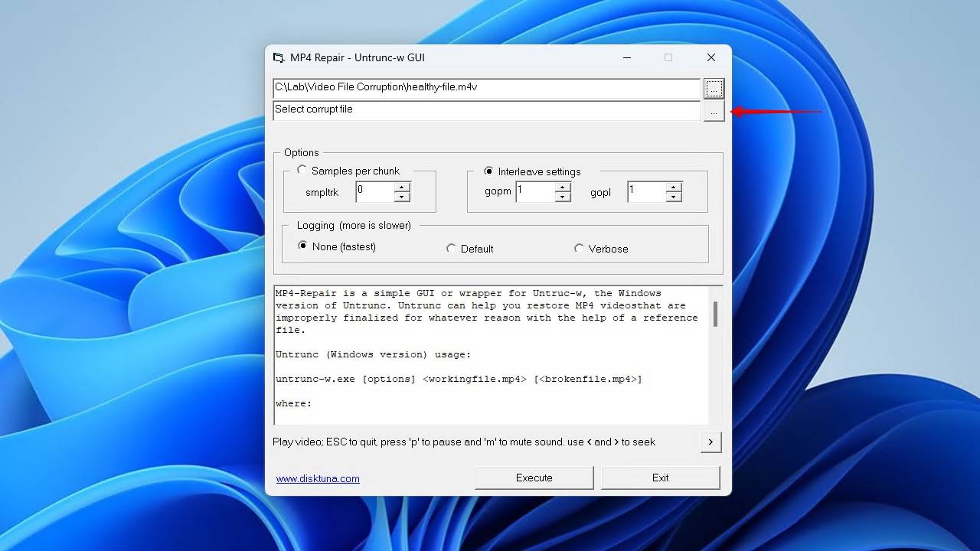The image size is (980, 551).
Task: Increase the smpltrk value
Action: tap(402, 187)
